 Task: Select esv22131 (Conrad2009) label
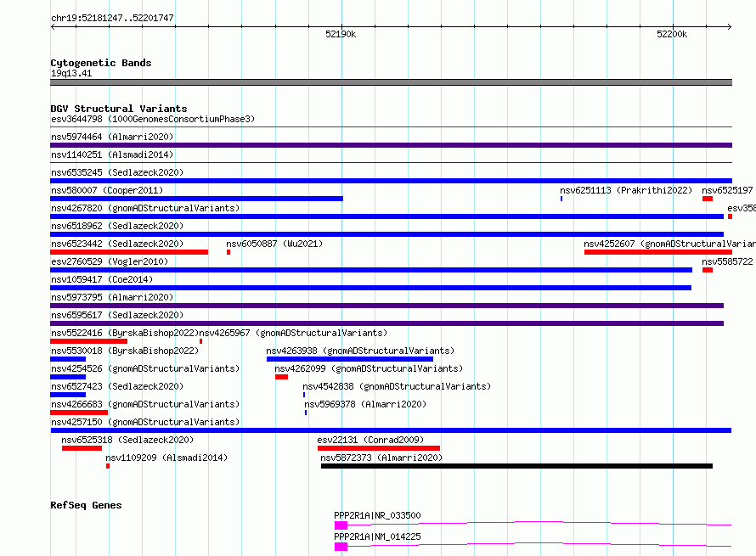coord(370,440)
